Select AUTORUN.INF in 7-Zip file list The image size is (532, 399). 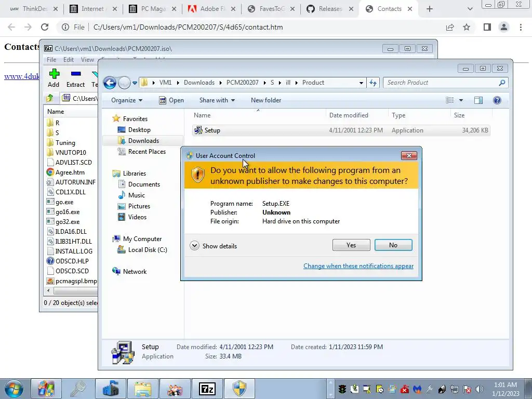pos(71,182)
